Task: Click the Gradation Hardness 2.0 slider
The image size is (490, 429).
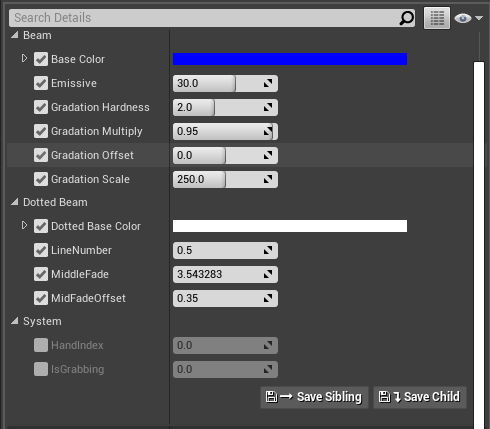Action: tap(225, 107)
